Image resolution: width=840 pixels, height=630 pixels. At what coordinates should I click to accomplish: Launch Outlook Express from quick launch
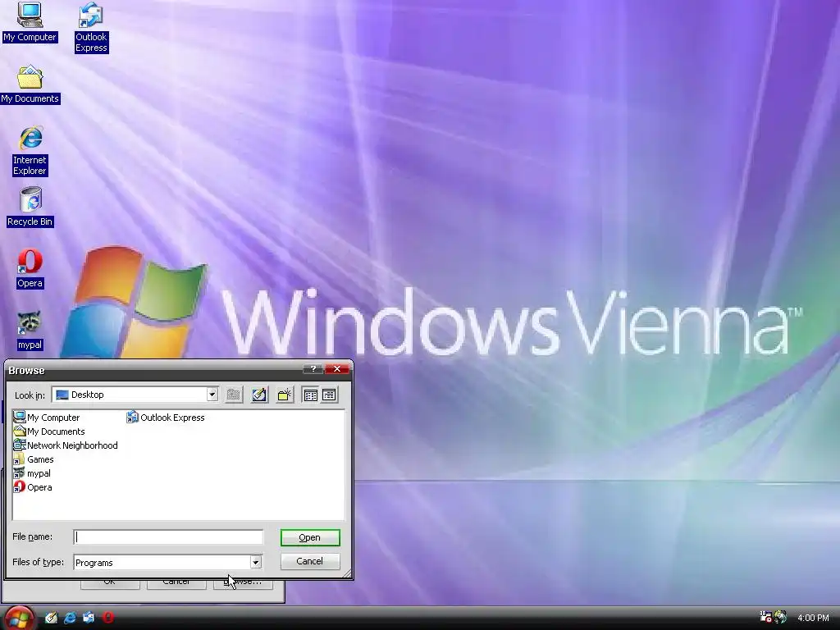89,618
